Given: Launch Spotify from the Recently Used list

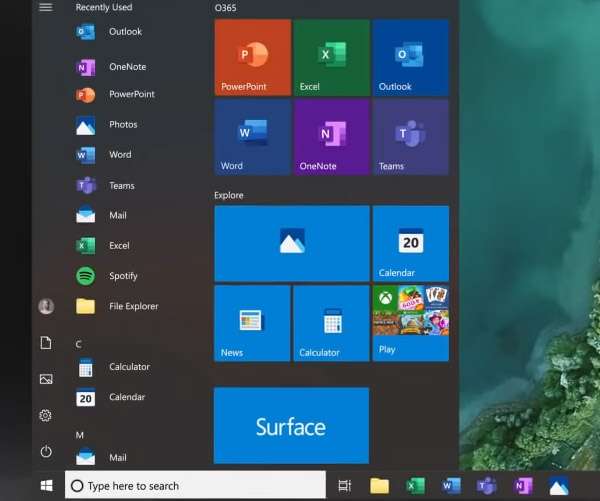Looking at the screenshot, I should pyautogui.click(x=123, y=276).
